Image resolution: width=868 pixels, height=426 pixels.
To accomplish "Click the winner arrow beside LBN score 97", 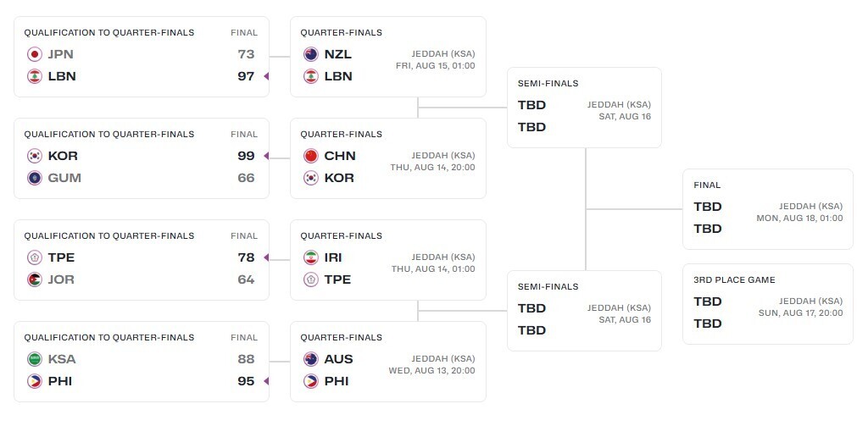I will [x=266, y=76].
